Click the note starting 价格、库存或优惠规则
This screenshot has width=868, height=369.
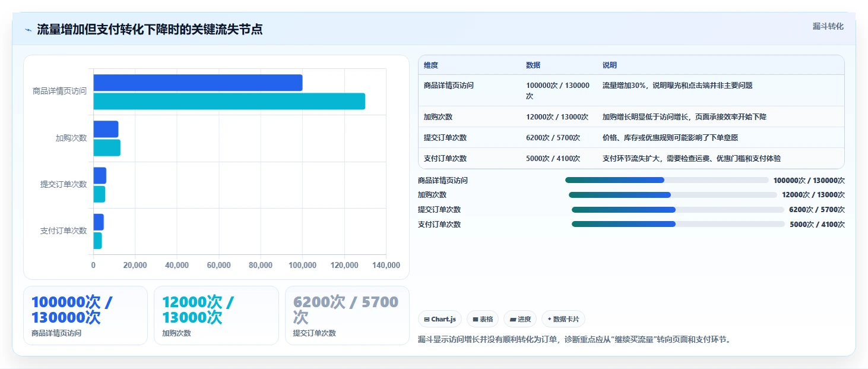670,138
